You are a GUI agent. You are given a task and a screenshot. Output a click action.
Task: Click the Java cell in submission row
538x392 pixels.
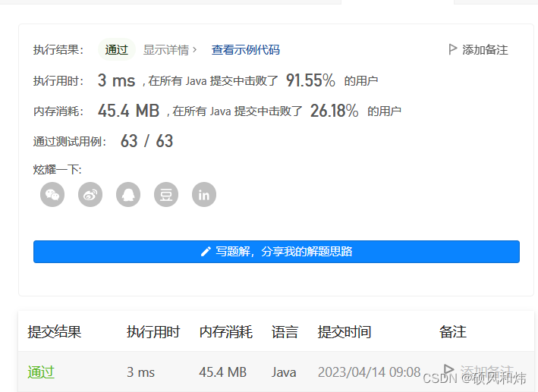(x=284, y=372)
